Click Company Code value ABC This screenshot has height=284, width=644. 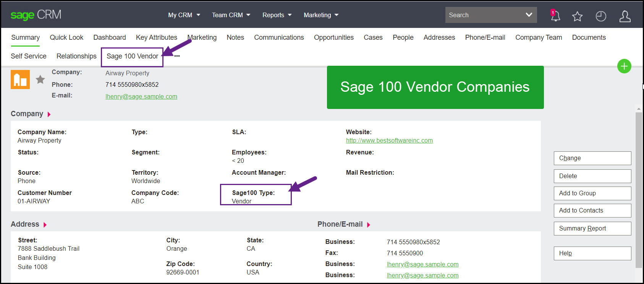point(138,201)
